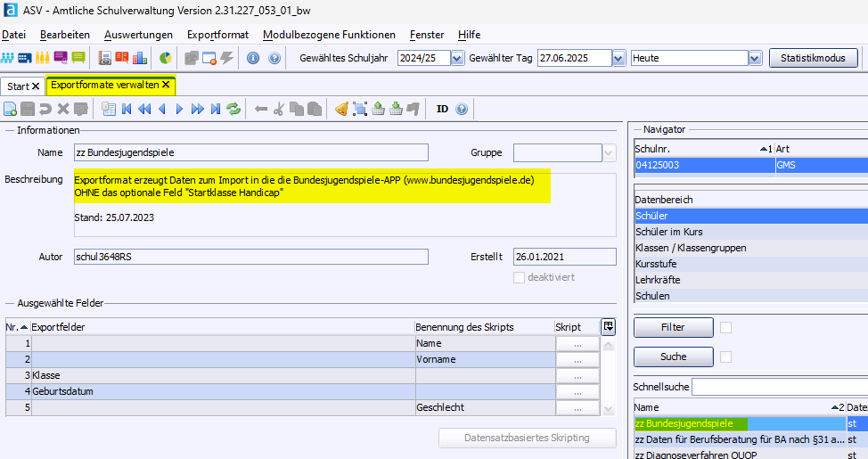Click the Filter button
Screen dimensions: 868x459
pyautogui.click(x=673, y=327)
